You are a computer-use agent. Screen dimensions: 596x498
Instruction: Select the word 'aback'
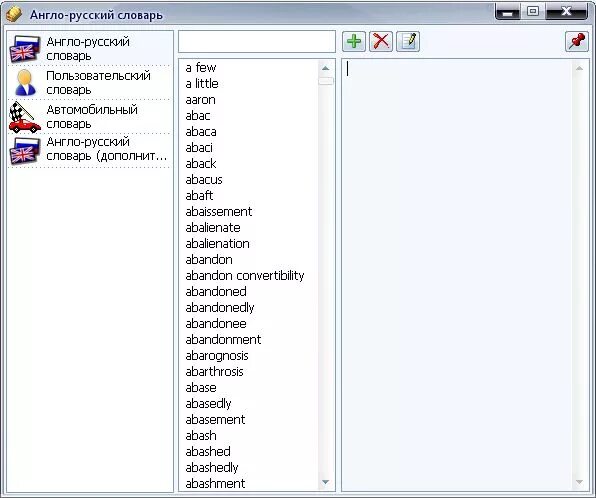click(201, 163)
